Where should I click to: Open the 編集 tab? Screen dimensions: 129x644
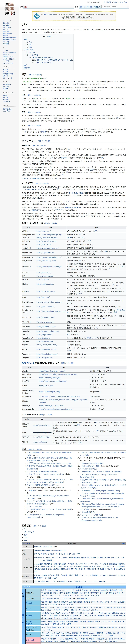(x=81, y=7)
